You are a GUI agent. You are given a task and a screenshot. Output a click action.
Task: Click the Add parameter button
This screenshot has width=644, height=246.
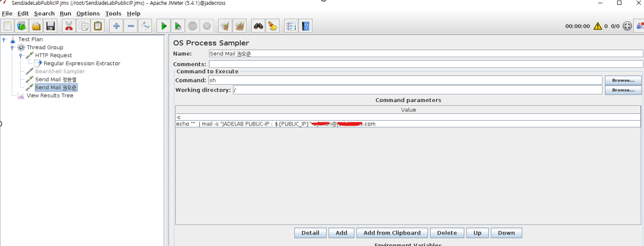[341, 233]
